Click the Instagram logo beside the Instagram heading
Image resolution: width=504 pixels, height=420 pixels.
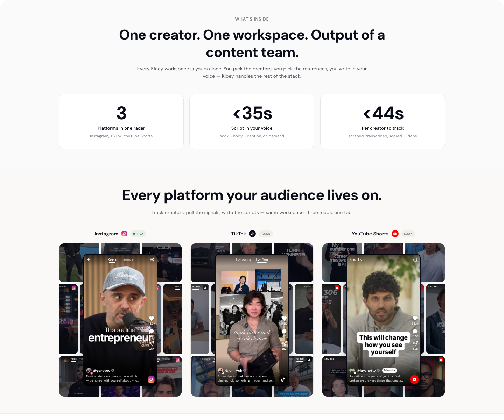[124, 234]
